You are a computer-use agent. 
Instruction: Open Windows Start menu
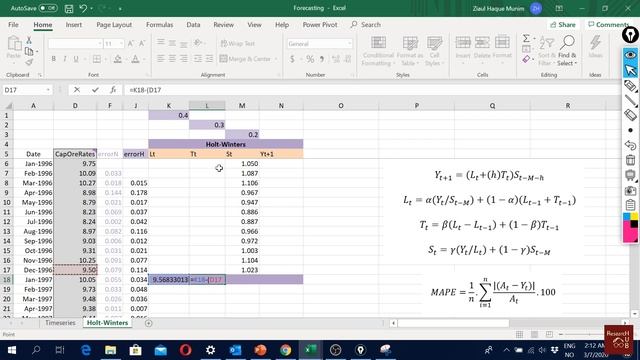[x=11, y=350]
